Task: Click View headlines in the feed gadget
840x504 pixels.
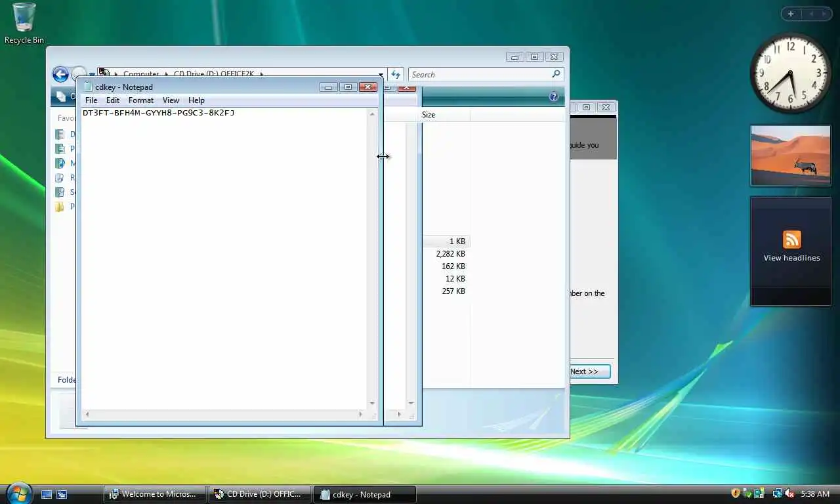Action: click(791, 258)
